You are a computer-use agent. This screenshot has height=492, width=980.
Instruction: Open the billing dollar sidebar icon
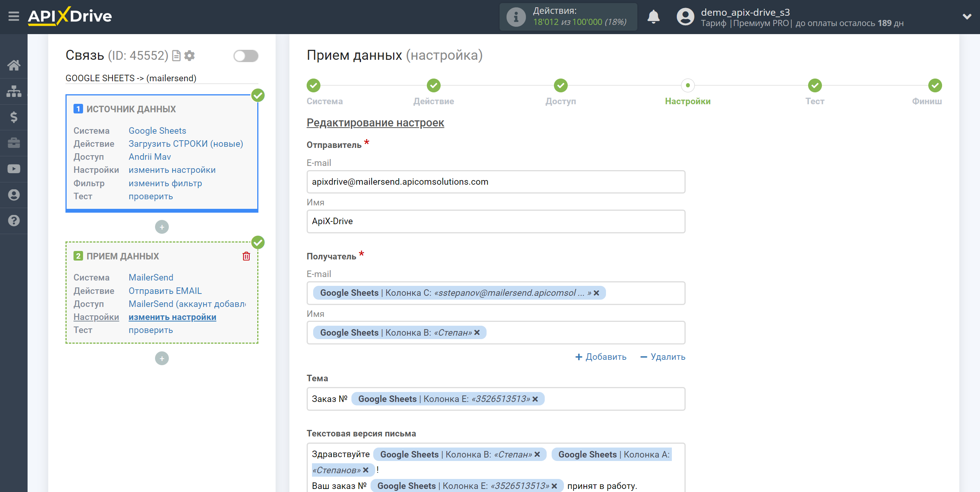pyautogui.click(x=14, y=117)
